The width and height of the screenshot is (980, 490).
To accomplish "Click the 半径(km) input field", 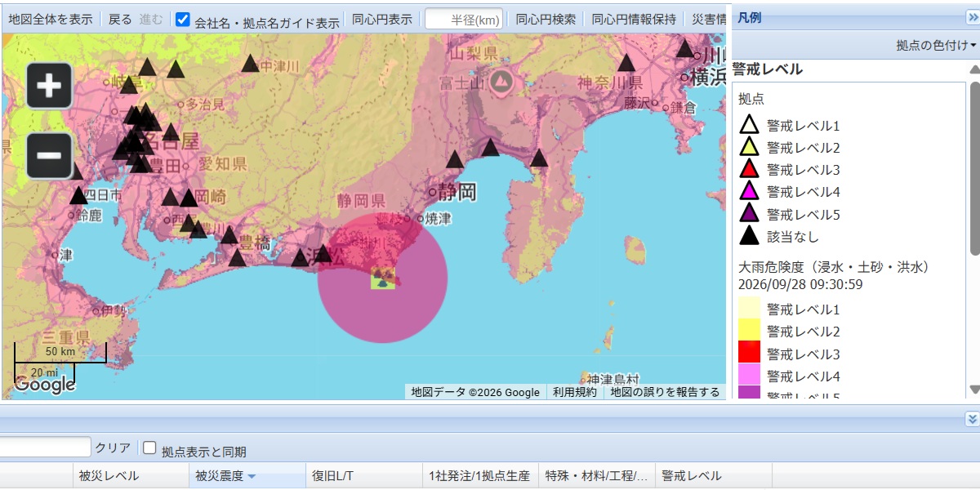I will coord(464,20).
